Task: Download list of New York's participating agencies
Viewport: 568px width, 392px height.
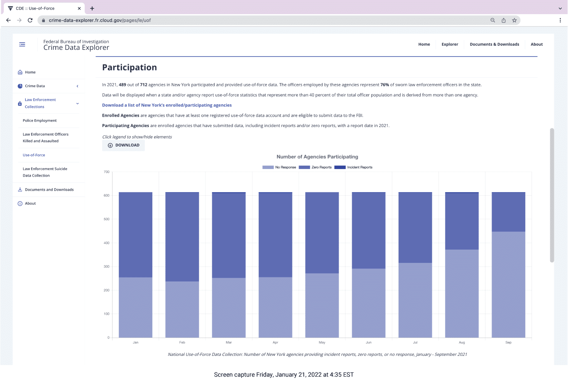Action: point(167,105)
